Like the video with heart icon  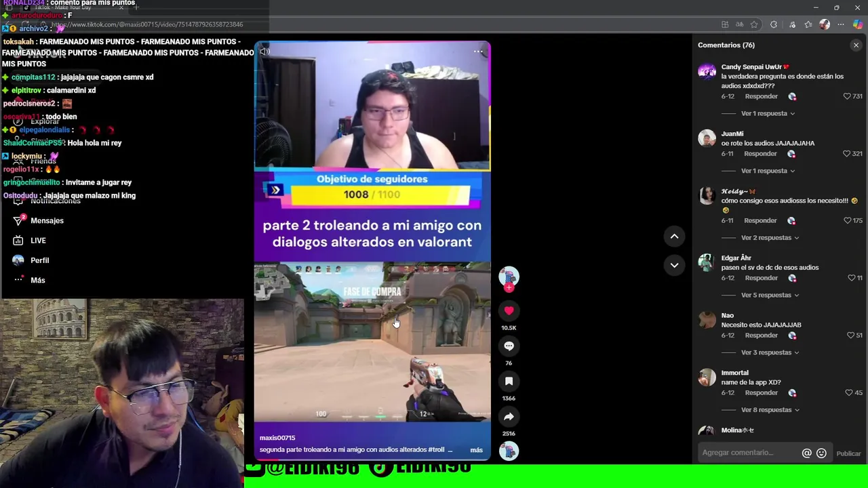click(509, 310)
